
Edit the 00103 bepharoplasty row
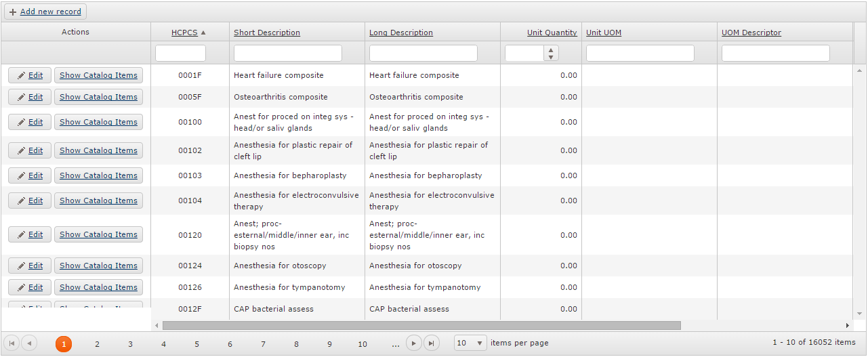click(30, 175)
